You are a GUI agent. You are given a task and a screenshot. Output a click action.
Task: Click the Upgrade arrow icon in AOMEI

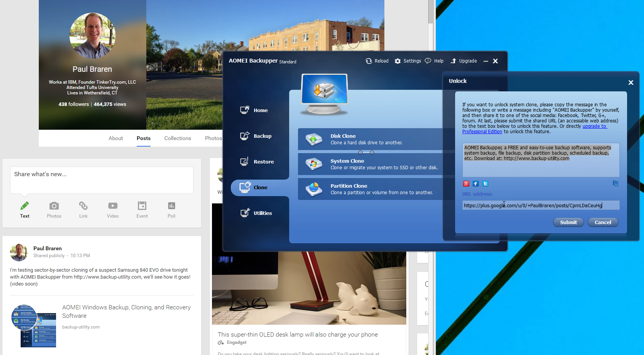coord(454,61)
